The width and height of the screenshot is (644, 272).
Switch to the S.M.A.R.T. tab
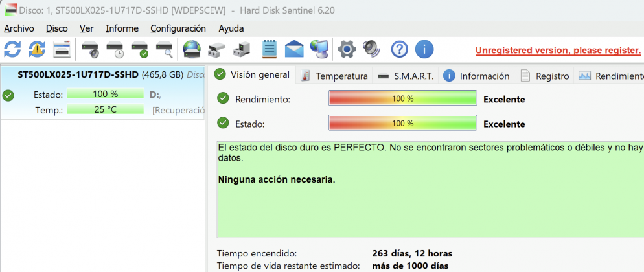tap(406, 76)
